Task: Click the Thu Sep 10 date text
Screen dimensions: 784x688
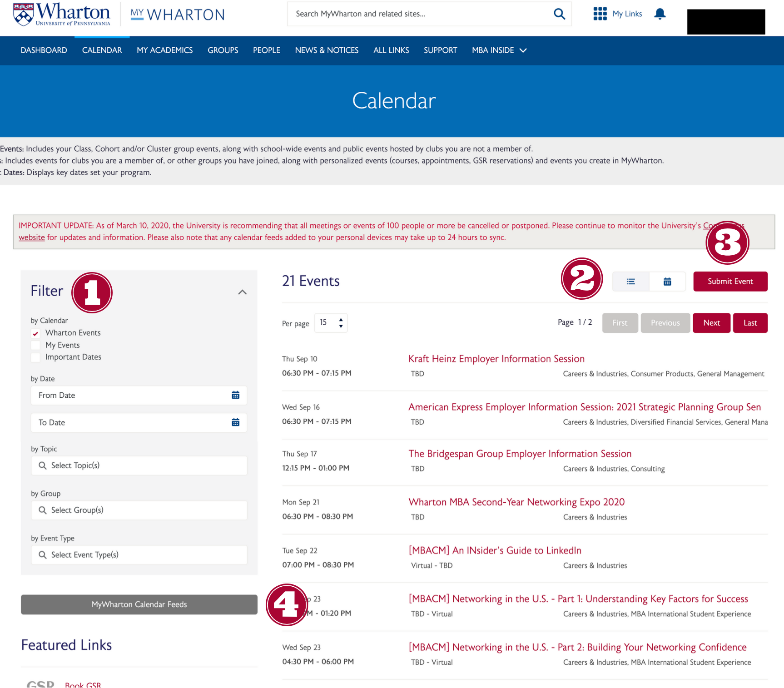Action: (x=300, y=359)
